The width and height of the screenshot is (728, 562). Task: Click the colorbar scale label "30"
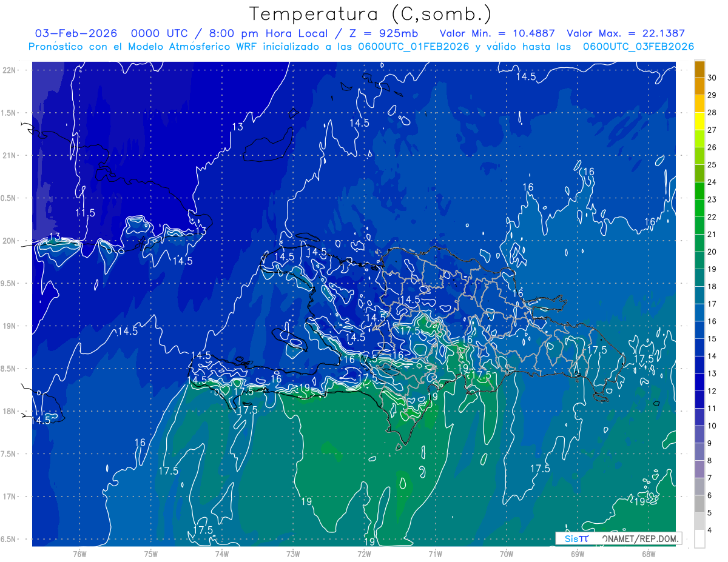click(712, 78)
